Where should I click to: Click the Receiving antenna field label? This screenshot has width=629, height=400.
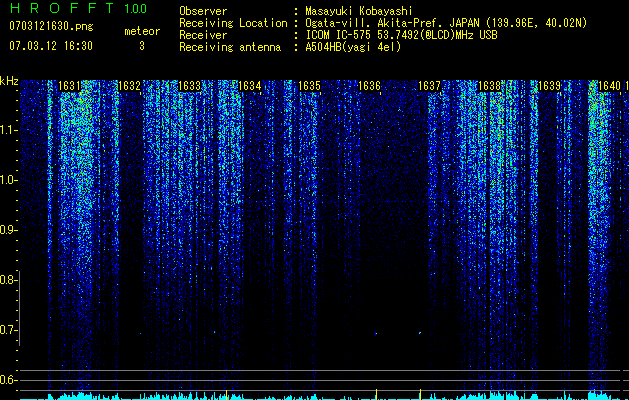[230, 47]
